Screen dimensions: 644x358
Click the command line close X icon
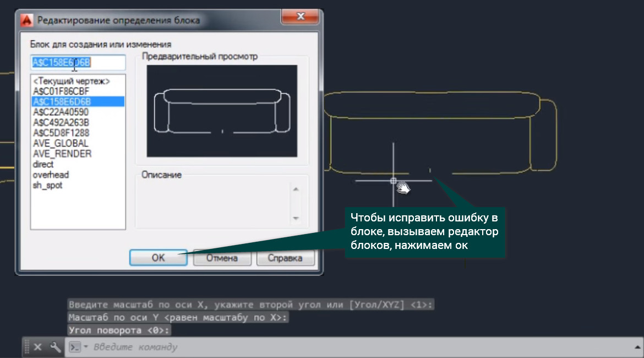(x=37, y=348)
